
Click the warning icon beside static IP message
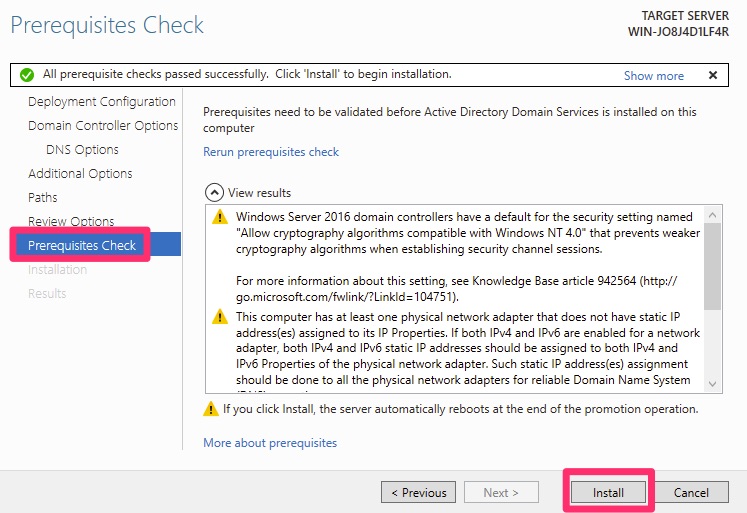pyautogui.click(x=220, y=316)
